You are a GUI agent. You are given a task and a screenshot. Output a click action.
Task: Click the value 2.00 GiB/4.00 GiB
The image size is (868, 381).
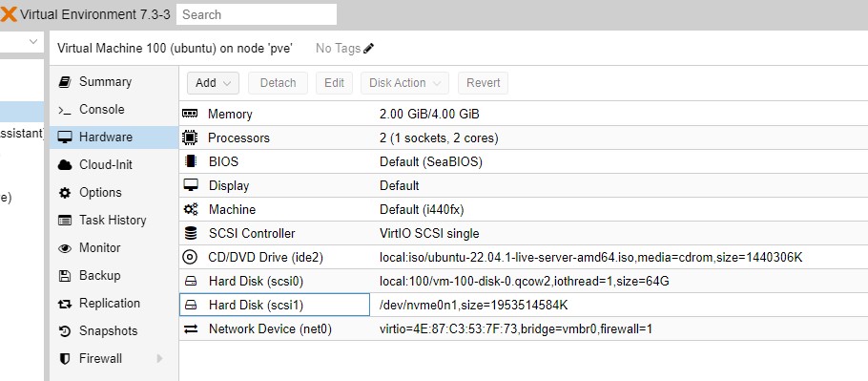429,114
